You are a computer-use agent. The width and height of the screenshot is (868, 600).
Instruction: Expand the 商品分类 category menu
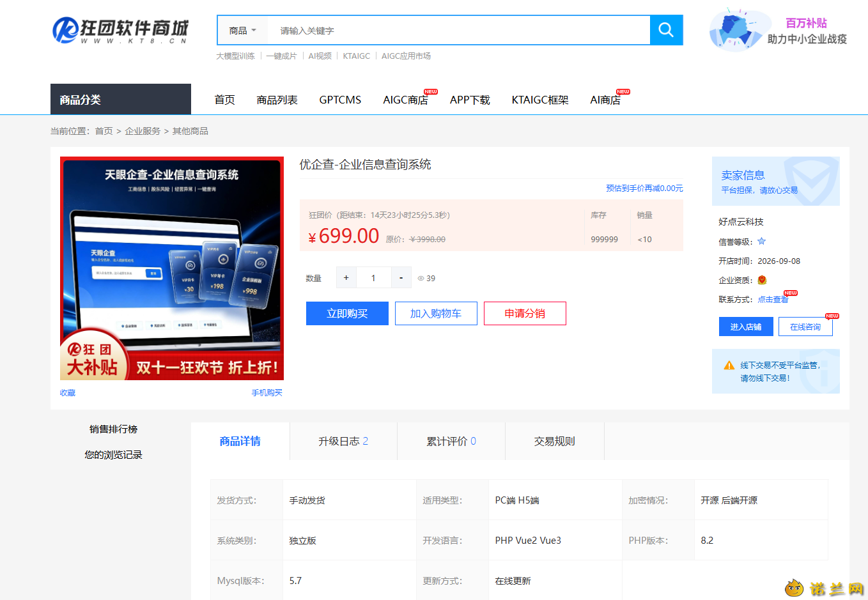point(121,99)
